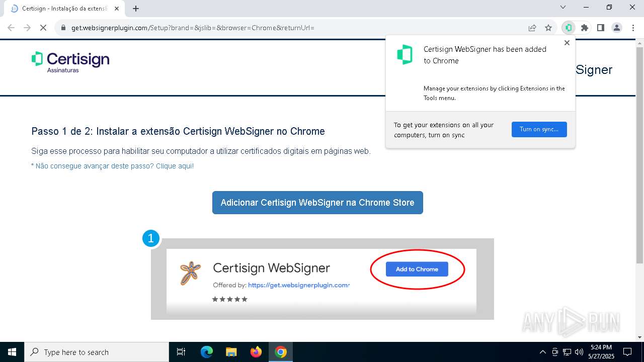
Task: Click Adicionar Certisign WebSigner na Chrome Store
Action: click(x=317, y=203)
